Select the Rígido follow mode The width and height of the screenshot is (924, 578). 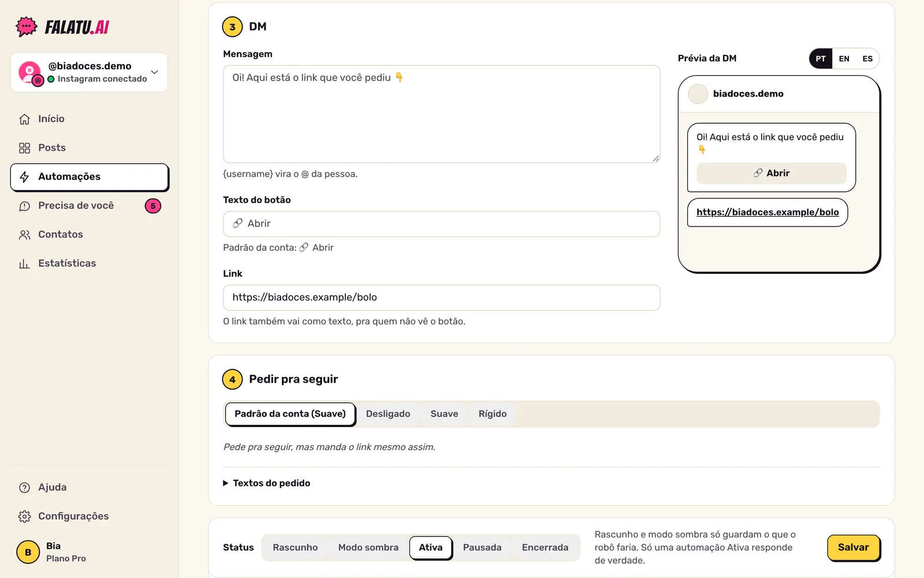tap(493, 414)
